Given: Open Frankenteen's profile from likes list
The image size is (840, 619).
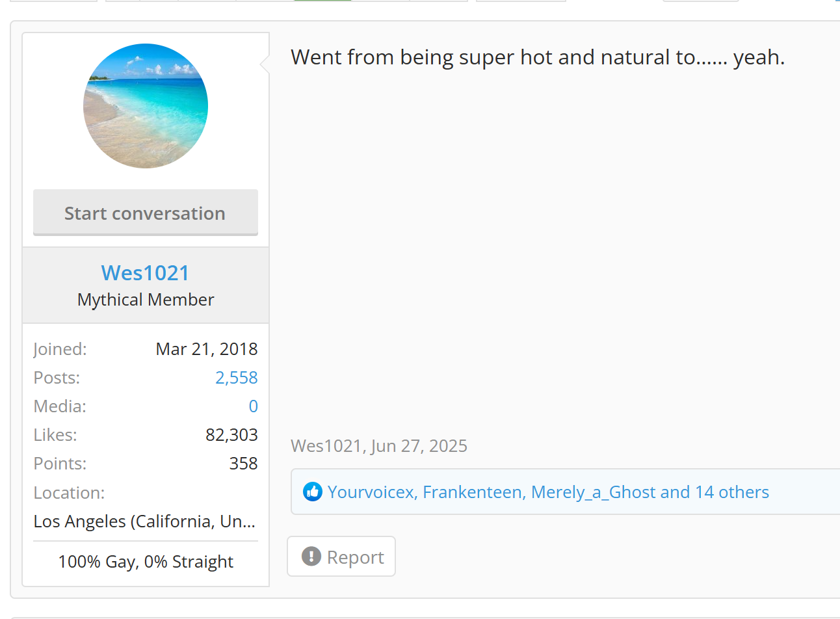Looking at the screenshot, I should click(473, 492).
